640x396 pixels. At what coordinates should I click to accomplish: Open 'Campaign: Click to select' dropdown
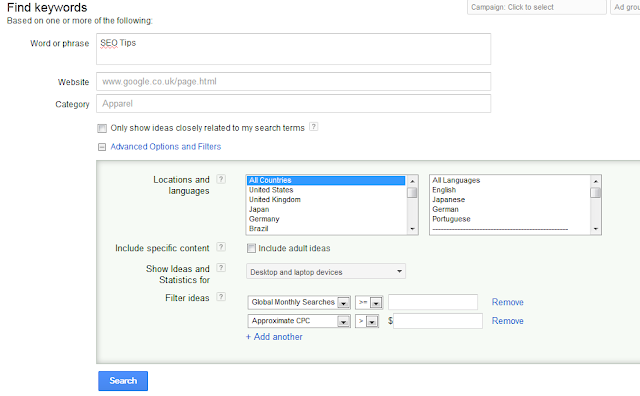(536, 7)
